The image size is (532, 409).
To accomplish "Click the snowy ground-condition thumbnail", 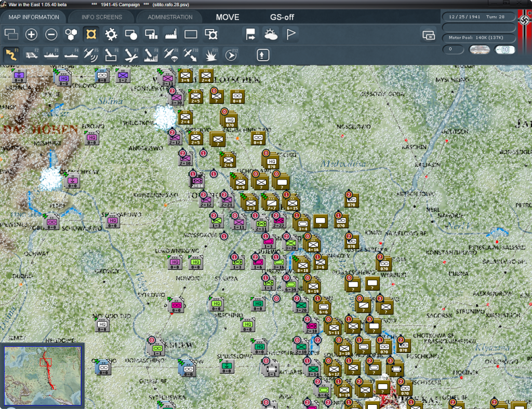I will coord(480,50).
